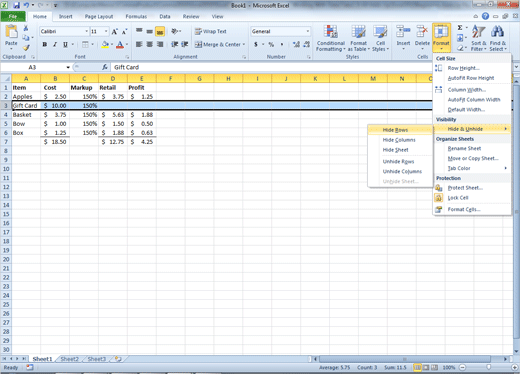Image resolution: width=520 pixels, height=374 pixels.
Task: Open the Insert cells dropdown
Action: pos(403,49)
